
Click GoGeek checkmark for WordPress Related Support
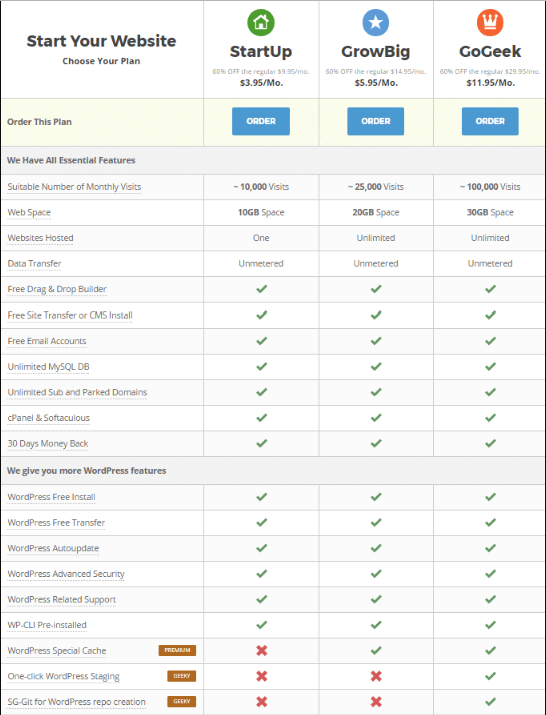pyautogui.click(x=490, y=599)
